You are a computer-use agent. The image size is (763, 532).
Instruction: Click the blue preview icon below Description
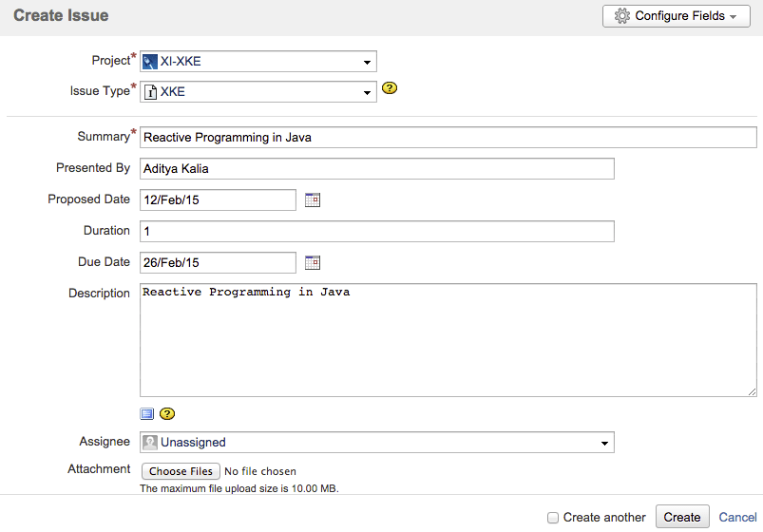(146, 413)
